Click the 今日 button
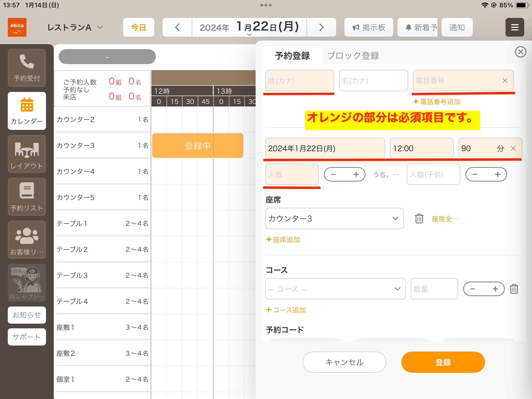Viewport: 532px width, 399px height. (138, 27)
